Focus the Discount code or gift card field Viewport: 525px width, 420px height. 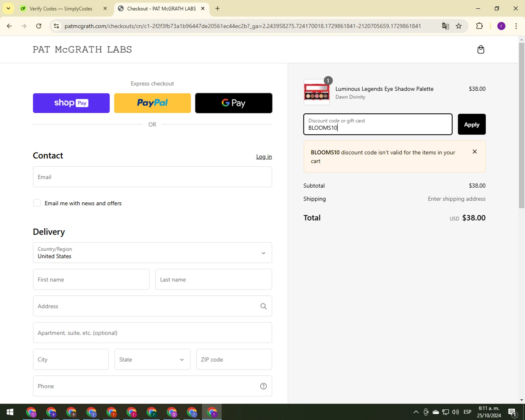click(378, 124)
